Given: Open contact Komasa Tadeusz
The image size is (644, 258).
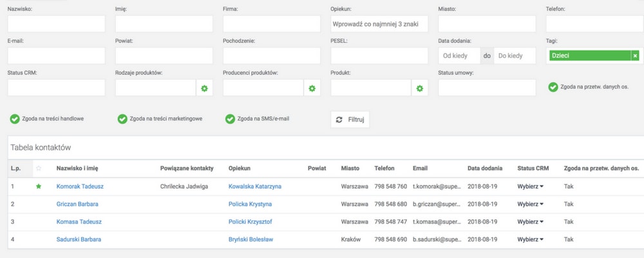Looking at the screenshot, I should click(79, 222).
